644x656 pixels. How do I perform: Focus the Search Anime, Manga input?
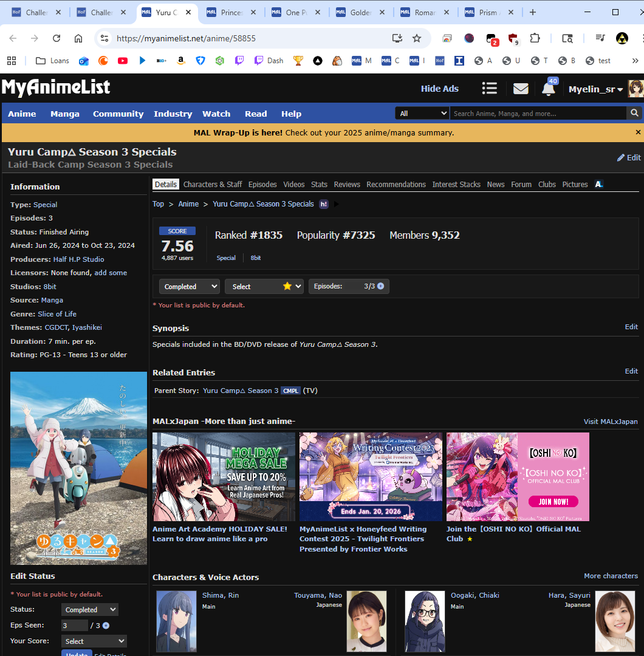point(538,114)
